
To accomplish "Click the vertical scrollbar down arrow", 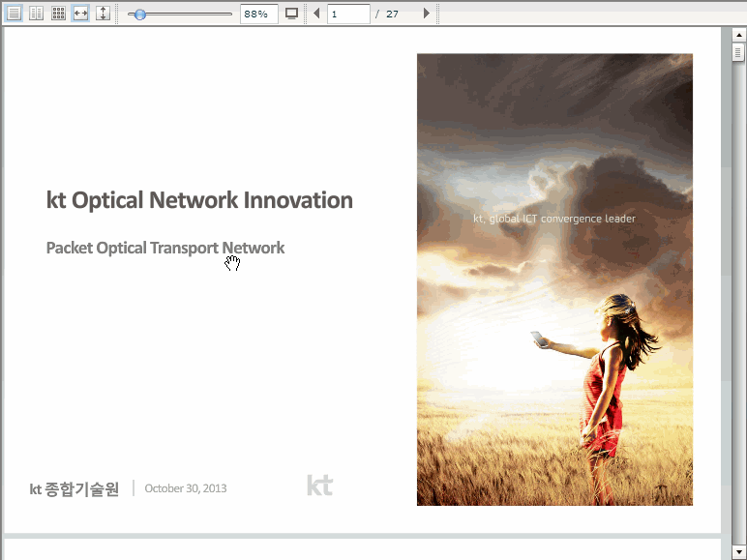I will point(739,552).
